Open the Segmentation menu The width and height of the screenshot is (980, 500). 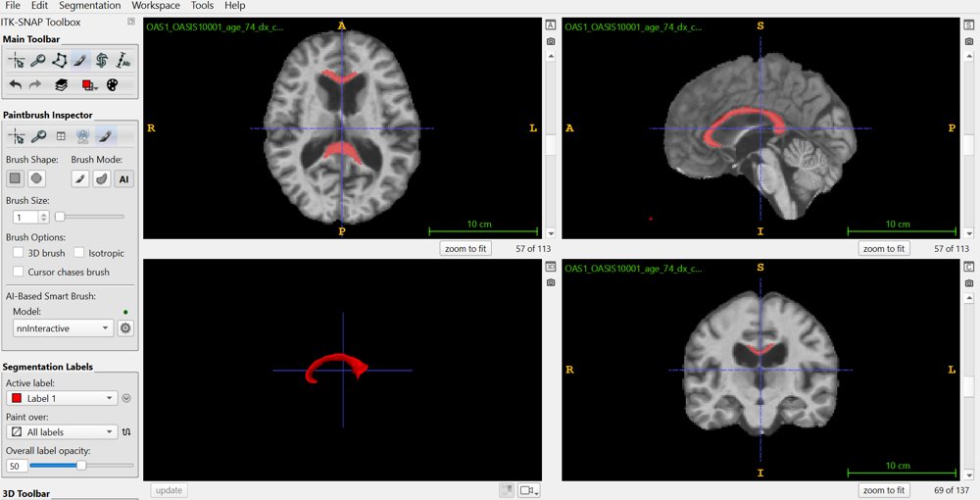point(90,6)
